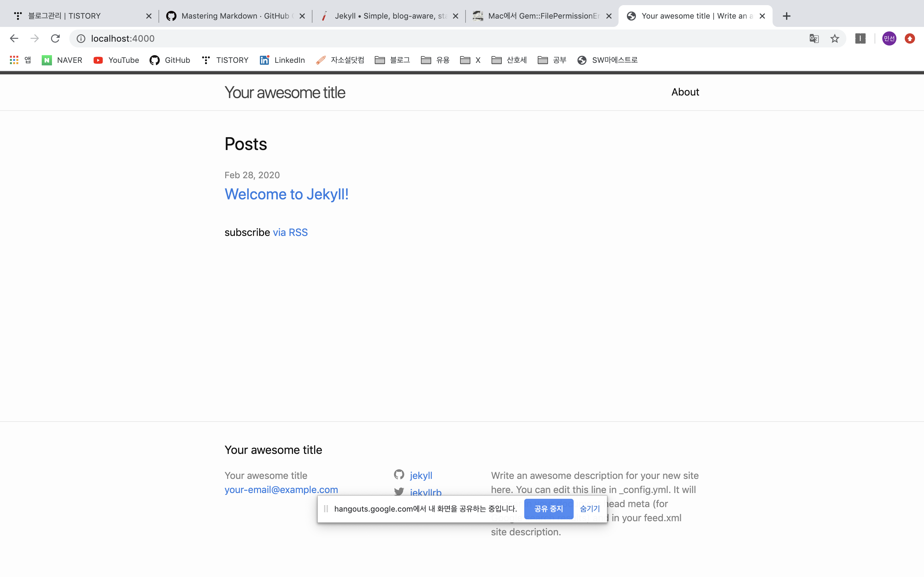Open the Welcome to Jekyll! post
The width and height of the screenshot is (924, 577).
pyautogui.click(x=287, y=194)
